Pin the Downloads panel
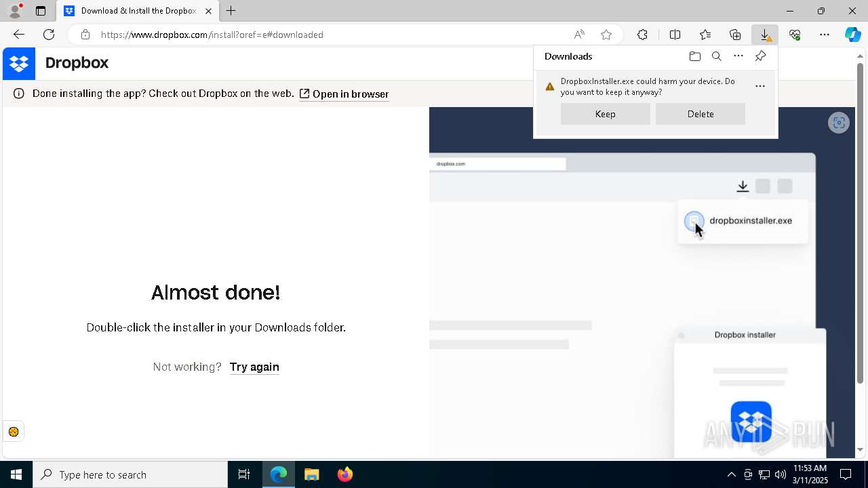The height and width of the screenshot is (488, 868). coord(761,56)
